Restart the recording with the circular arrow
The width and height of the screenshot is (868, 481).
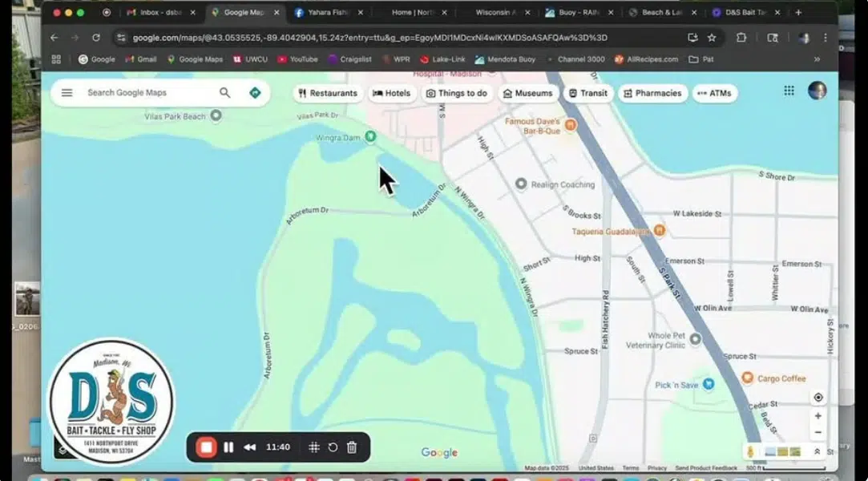coord(333,447)
